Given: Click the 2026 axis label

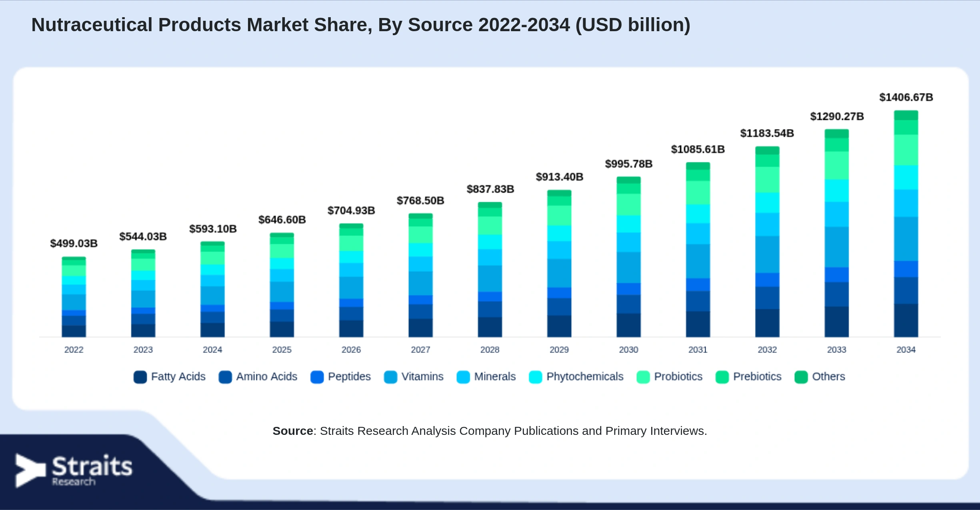Looking at the screenshot, I should point(351,350).
